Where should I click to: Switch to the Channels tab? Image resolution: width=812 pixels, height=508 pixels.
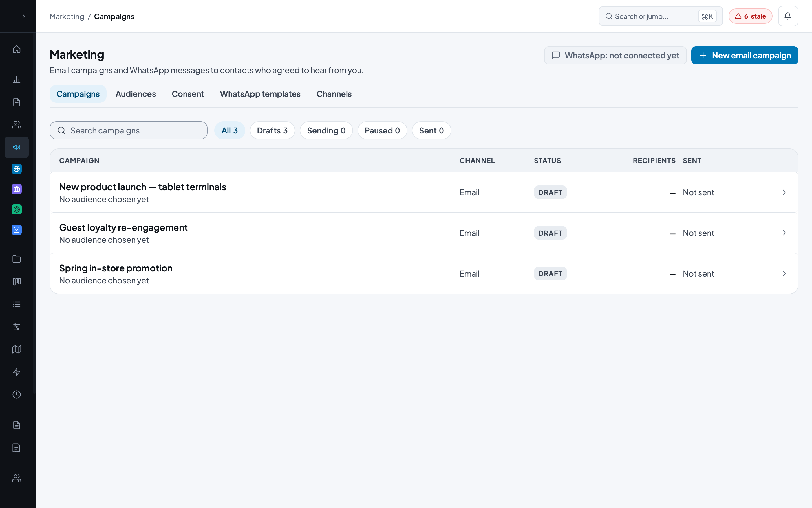334,94
